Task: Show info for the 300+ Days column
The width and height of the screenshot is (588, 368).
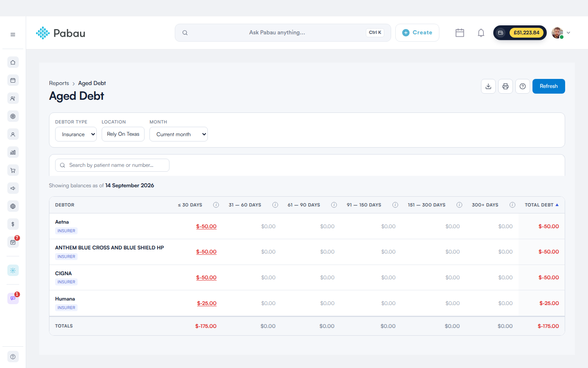Action: coord(512,205)
